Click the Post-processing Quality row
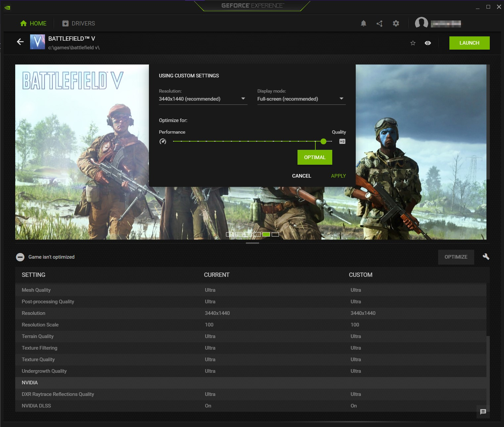Screen dimensions: 504x427 (x=251, y=302)
